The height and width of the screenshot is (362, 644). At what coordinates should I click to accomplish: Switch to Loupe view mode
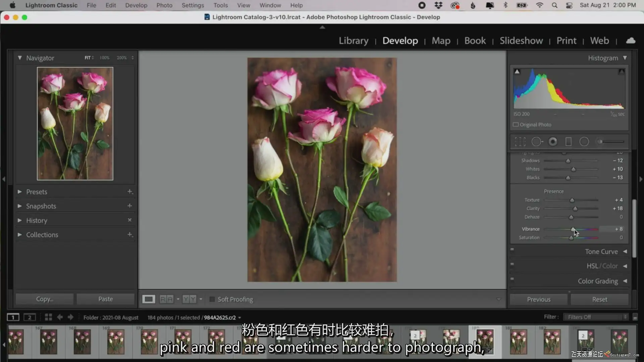tap(148, 299)
